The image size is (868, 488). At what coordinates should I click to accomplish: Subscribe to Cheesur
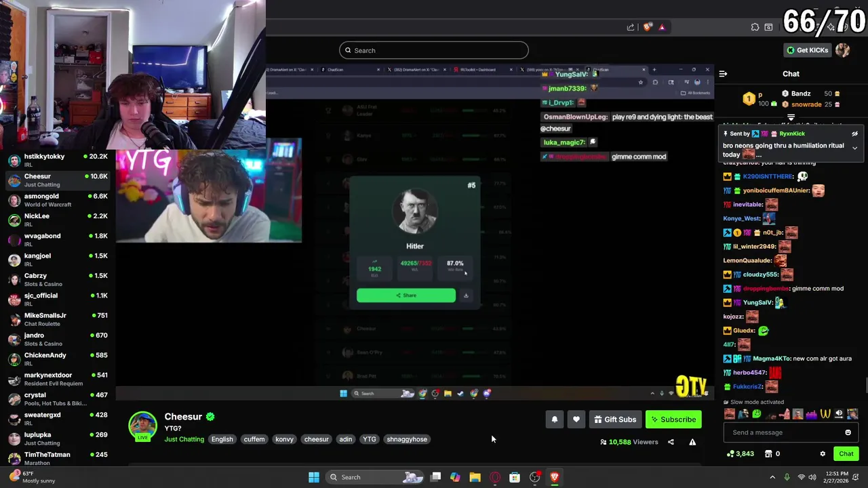click(673, 420)
